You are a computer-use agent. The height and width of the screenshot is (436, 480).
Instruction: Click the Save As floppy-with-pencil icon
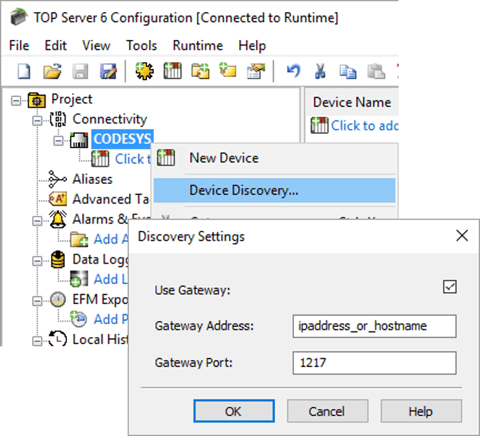point(108,71)
